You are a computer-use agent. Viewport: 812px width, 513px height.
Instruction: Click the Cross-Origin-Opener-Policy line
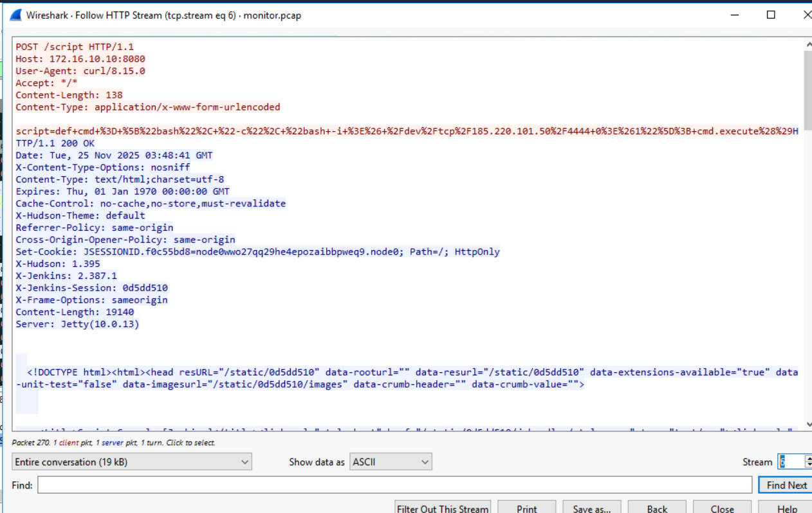click(x=125, y=240)
